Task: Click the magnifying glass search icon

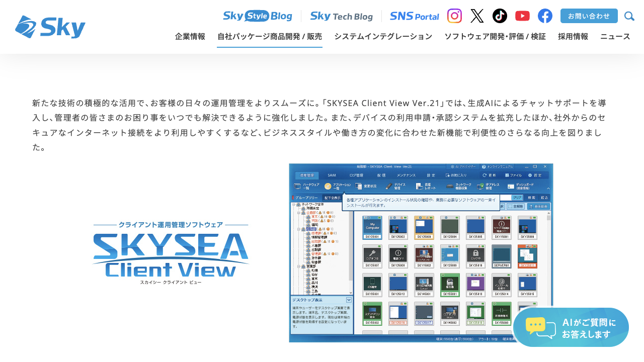Action: coord(629,16)
